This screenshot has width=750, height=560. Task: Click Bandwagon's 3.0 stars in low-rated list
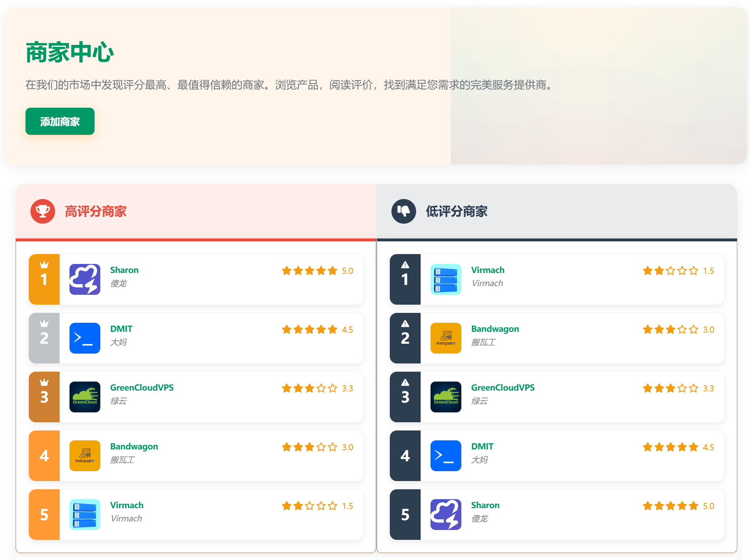(678, 329)
